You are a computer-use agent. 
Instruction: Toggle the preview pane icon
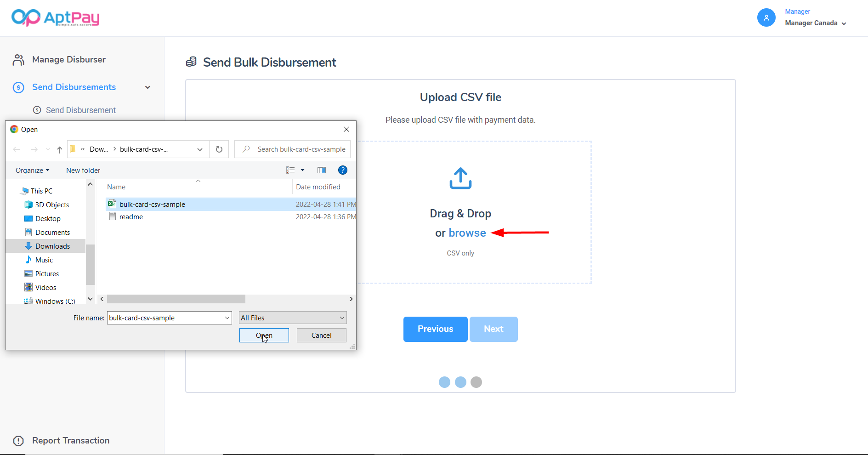(322, 170)
